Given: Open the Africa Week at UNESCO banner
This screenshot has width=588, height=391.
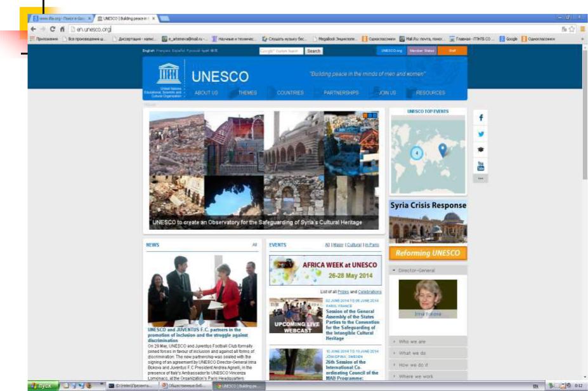Looking at the screenshot, I should pyautogui.click(x=325, y=270).
